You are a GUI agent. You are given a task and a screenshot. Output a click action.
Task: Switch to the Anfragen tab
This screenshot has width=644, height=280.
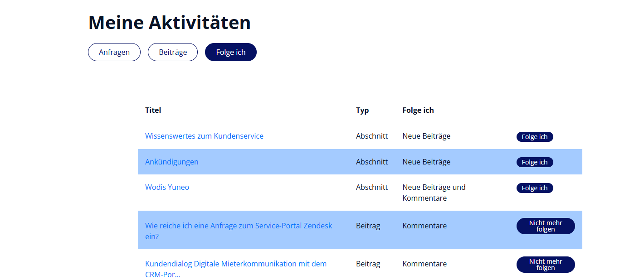[114, 52]
